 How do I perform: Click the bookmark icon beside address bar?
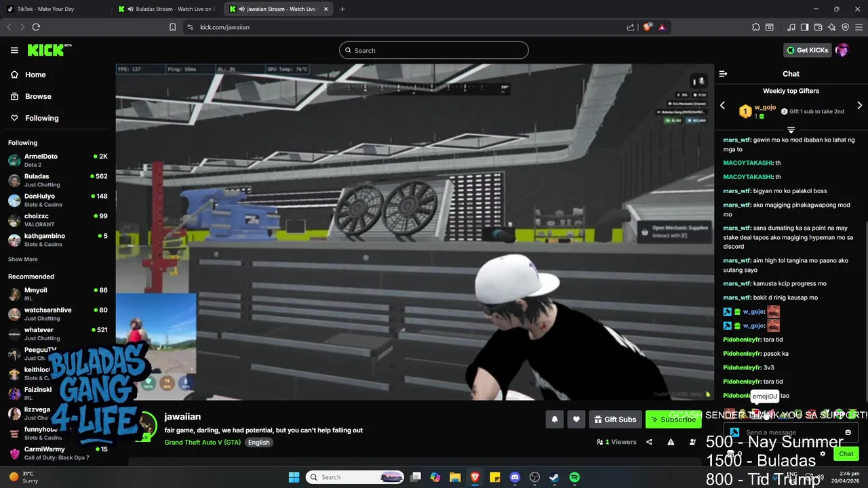coord(172,27)
